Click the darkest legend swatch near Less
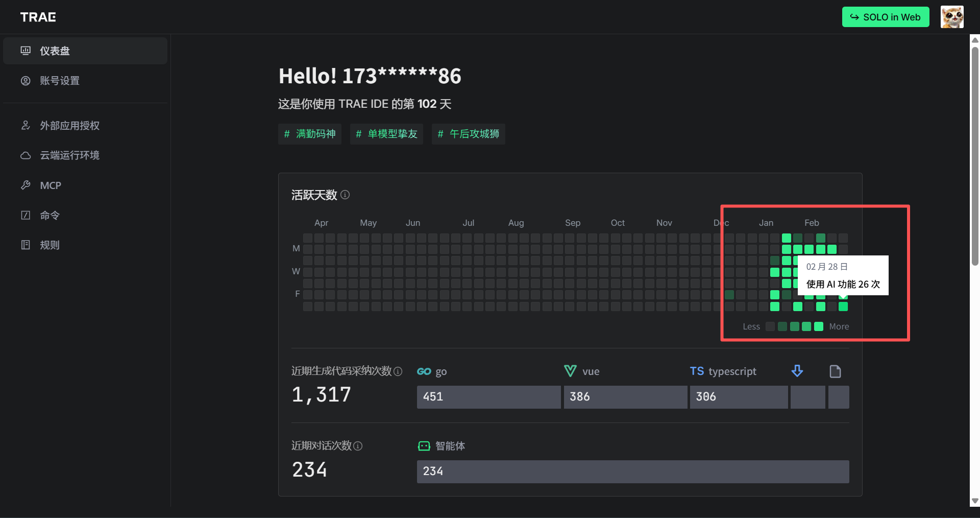Screen dimensions: 980x518 click(x=770, y=326)
